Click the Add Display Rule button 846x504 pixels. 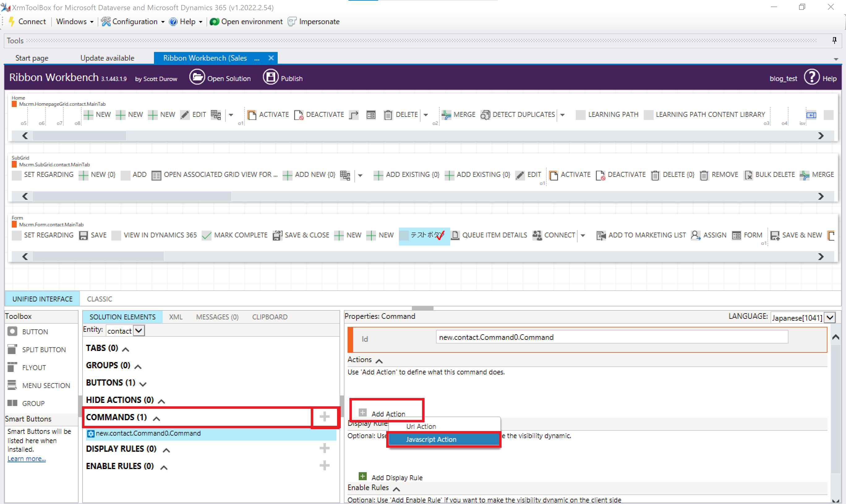point(391,477)
